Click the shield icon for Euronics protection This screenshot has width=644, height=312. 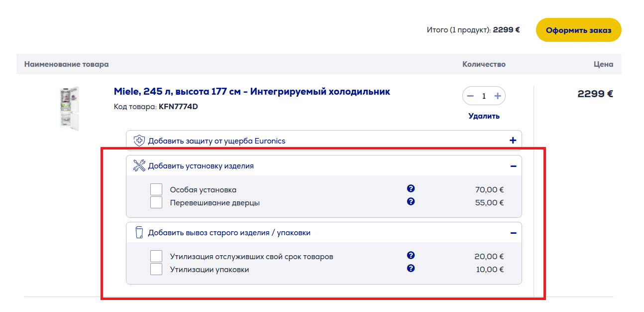pyautogui.click(x=139, y=141)
